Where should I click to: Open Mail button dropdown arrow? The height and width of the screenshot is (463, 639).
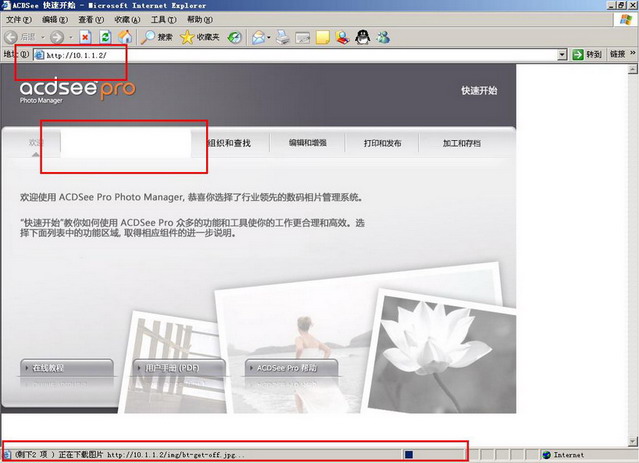pos(269,37)
